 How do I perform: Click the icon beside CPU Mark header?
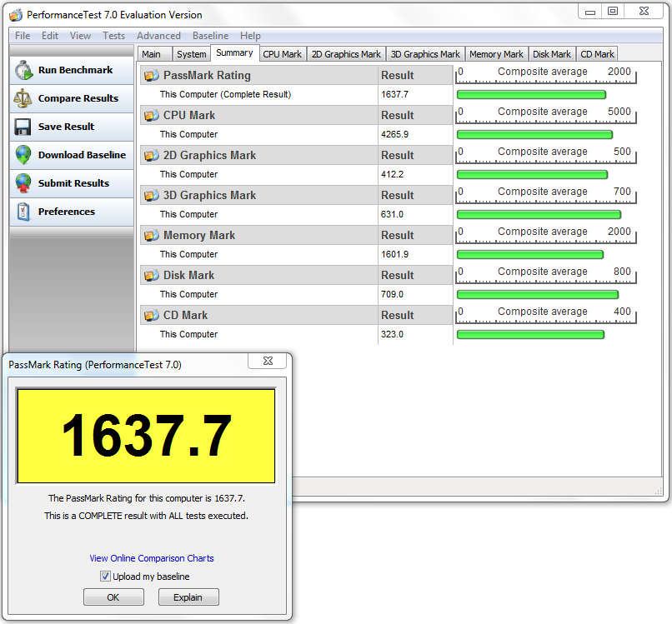[x=151, y=116]
